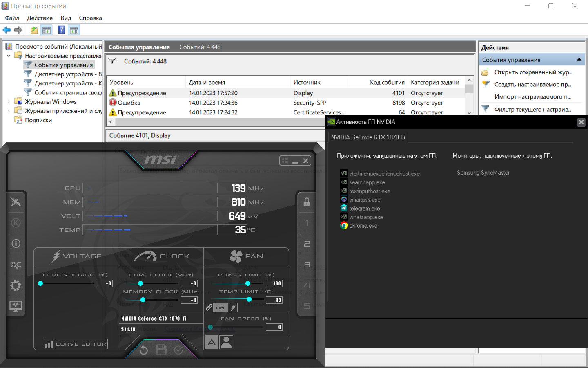Click the up-one-level folder icon in toolbar
Image resolution: width=588 pixels, height=368 pixels.
34,30
